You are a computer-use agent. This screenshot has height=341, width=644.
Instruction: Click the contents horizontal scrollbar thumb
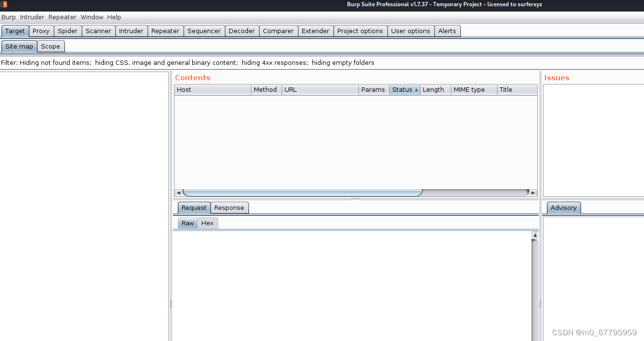pos(303,193)
